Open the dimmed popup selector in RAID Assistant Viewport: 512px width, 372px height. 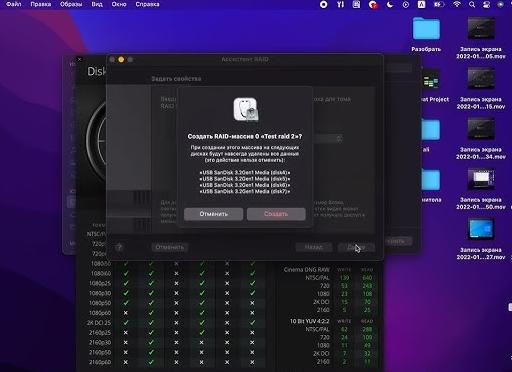coord(328,139)
